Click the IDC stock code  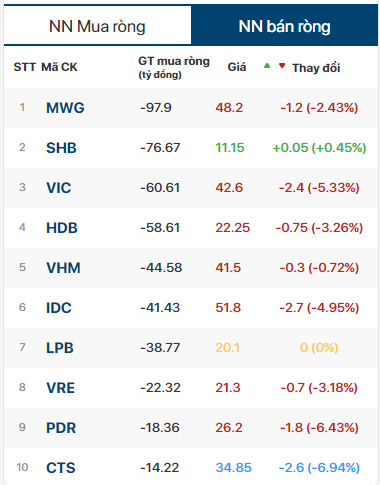[x=59, y=308]
